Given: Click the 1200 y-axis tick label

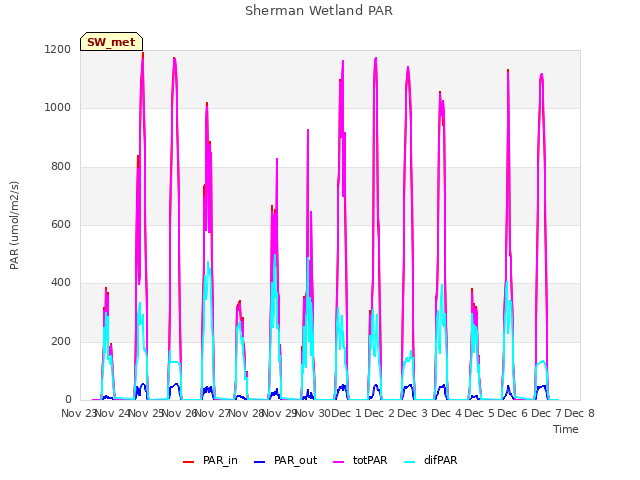Looking at the screenshot, I should coord(58,50).
